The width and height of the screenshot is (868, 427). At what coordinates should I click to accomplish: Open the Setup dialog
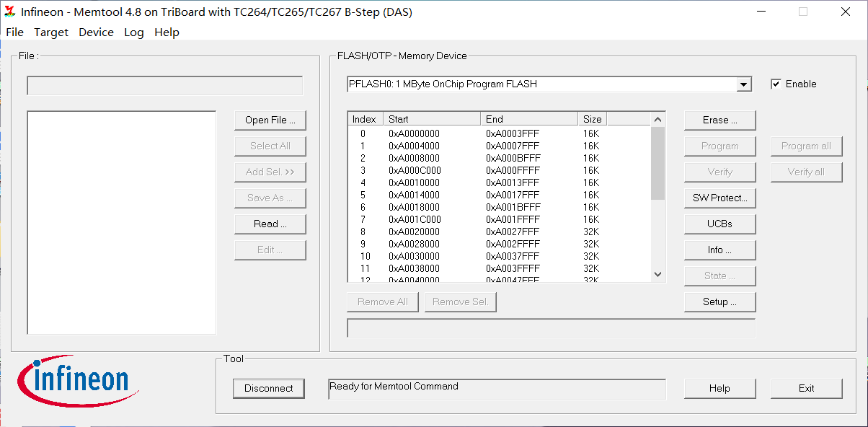(719, 301)
